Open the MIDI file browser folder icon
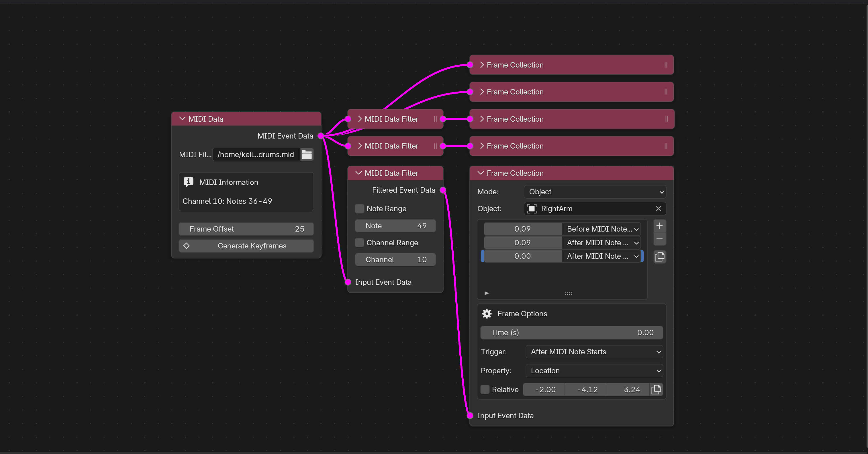 [x=307, y=155]
